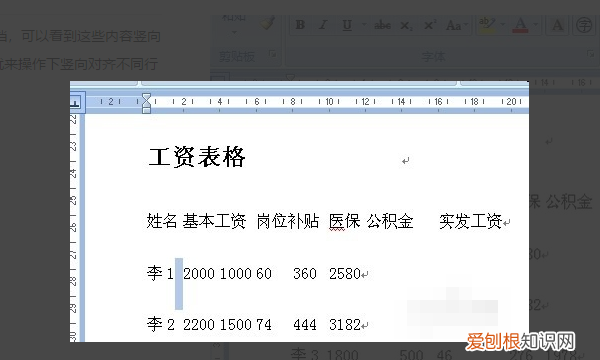The width and height of the screenshot is (600, 360).
Task: Click the value 1000 in 李 1 row
Action: tap(235, 274)
